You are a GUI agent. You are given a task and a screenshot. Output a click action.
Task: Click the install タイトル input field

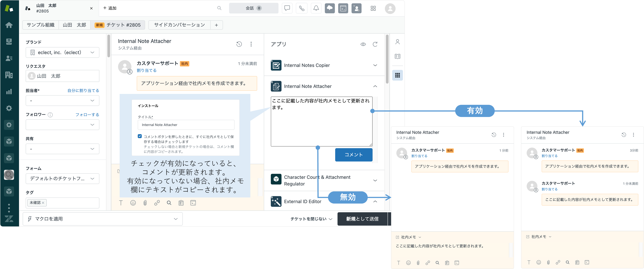[x=186, y=125]
